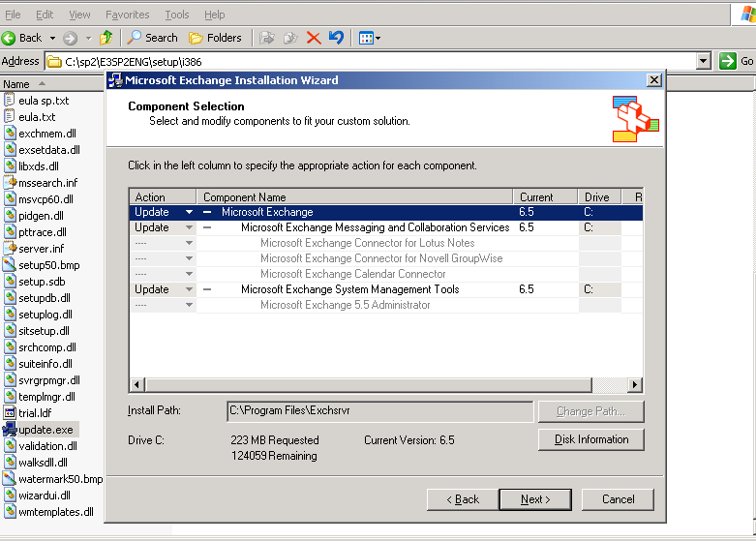Open the View menu

point(79,15)
